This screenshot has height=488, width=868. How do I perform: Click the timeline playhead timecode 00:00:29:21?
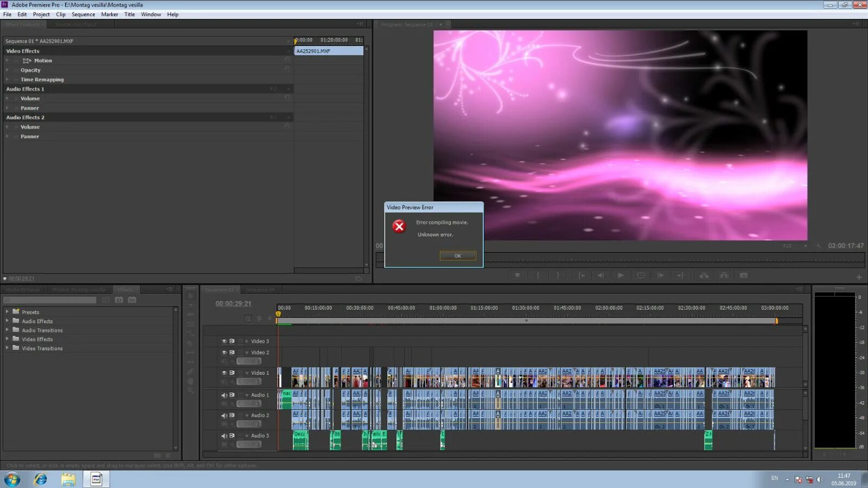(x=234, y=304)
